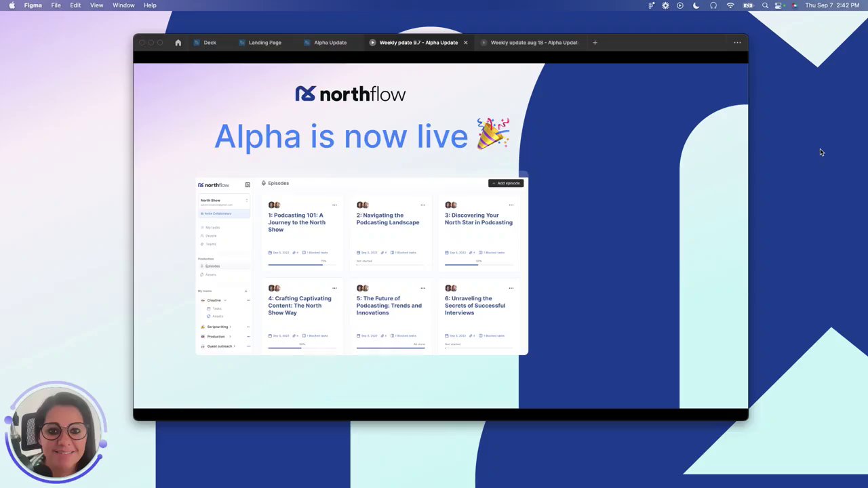Collapse the Creative team chevron
This screenshot has width=868, height=488.
click(225, 300)
